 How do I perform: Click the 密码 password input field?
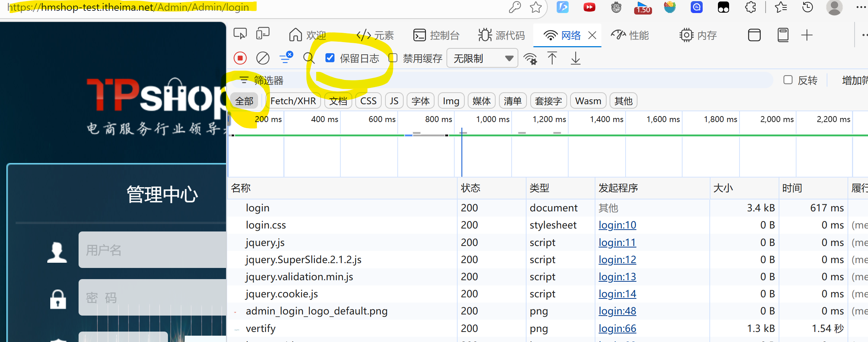click(x=153, y=297)
